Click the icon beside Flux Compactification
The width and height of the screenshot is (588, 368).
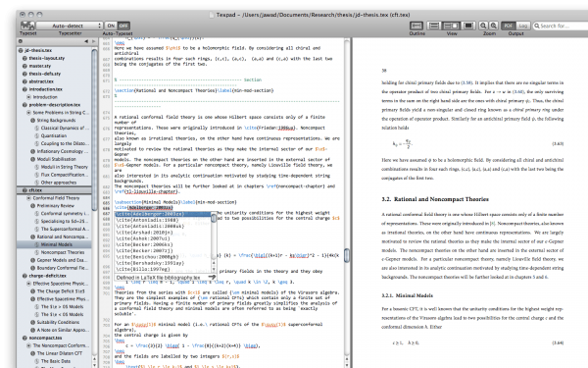point(37,175)
